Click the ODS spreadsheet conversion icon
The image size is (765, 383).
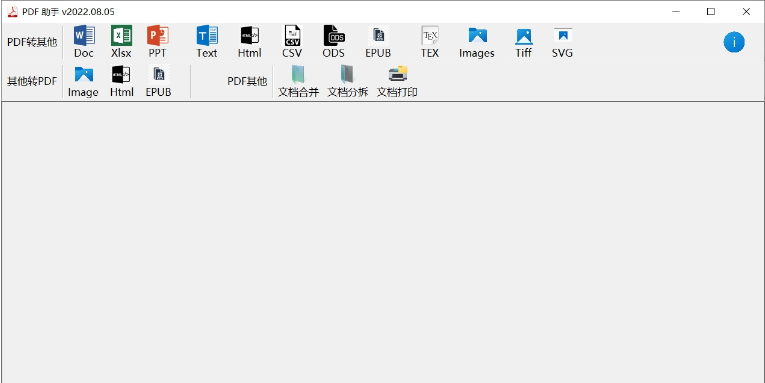pyautogui.click(x=334, y=42)
